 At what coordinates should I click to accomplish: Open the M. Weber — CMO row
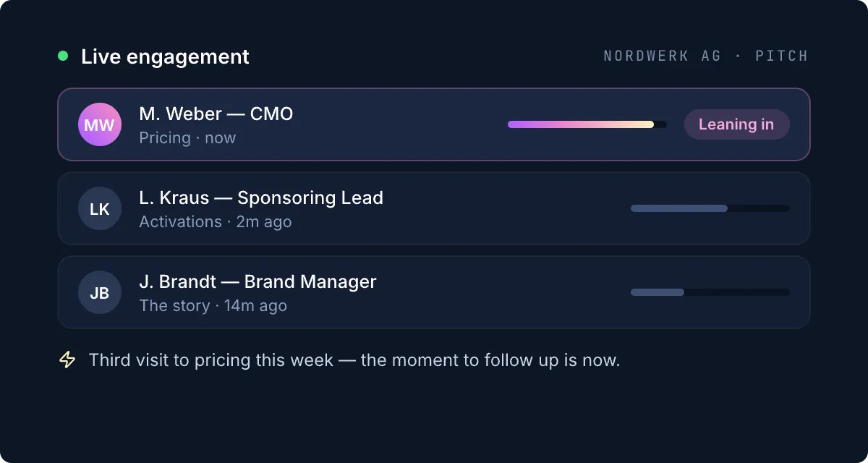pyautogui.click(x=434, y=124)
